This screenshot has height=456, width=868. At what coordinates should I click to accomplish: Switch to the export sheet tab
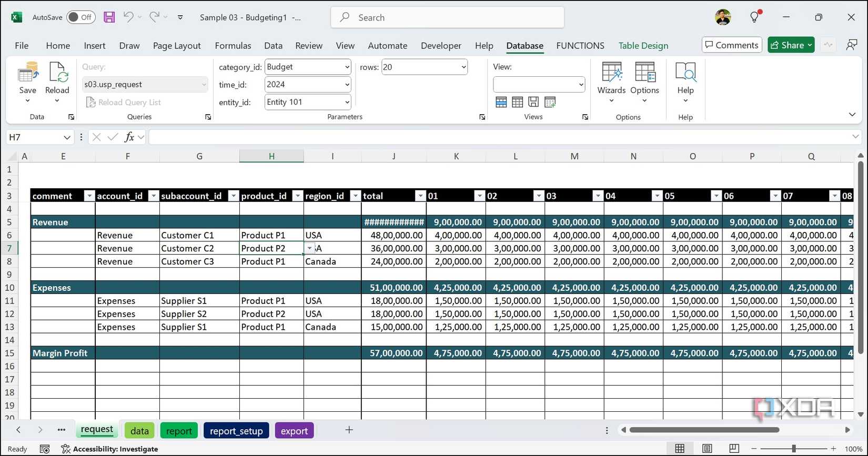click(x=294, y=431)
